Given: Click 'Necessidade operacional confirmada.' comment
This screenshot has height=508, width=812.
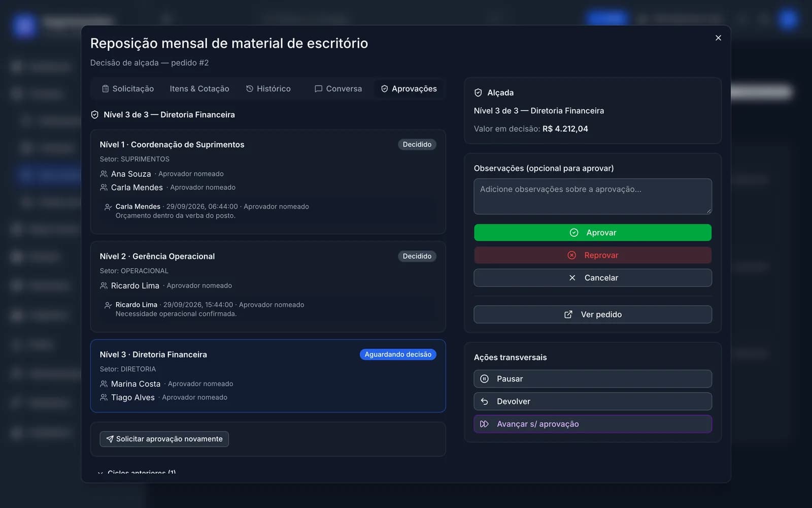Looking at the screenshot, I should click(176, 314).
